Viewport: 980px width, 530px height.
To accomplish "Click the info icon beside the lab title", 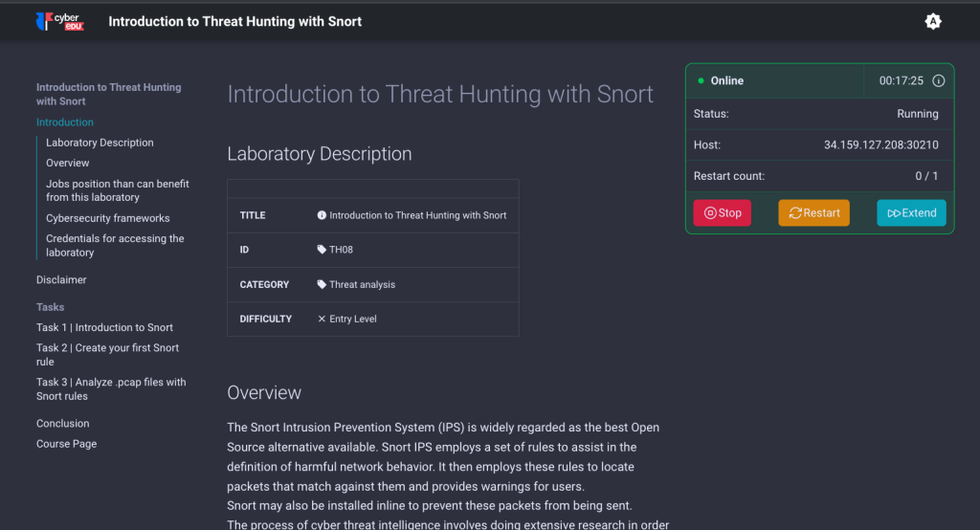I will pyautogui.click(x=322, y=215).
